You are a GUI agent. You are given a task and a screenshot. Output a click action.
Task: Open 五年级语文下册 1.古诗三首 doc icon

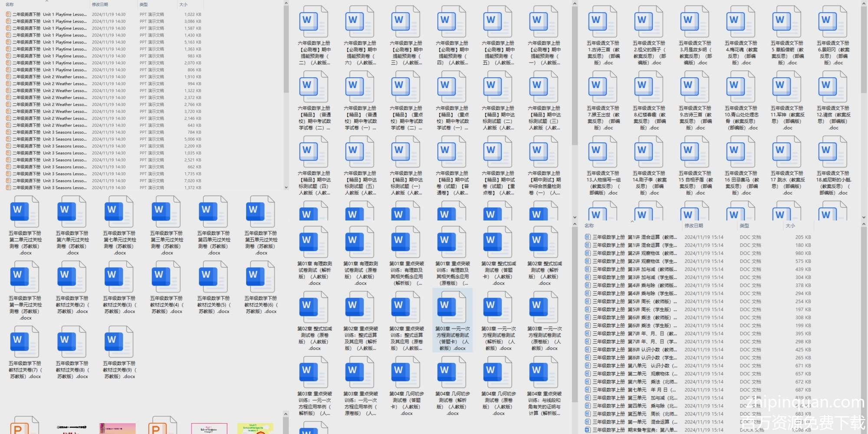point(603,21)
